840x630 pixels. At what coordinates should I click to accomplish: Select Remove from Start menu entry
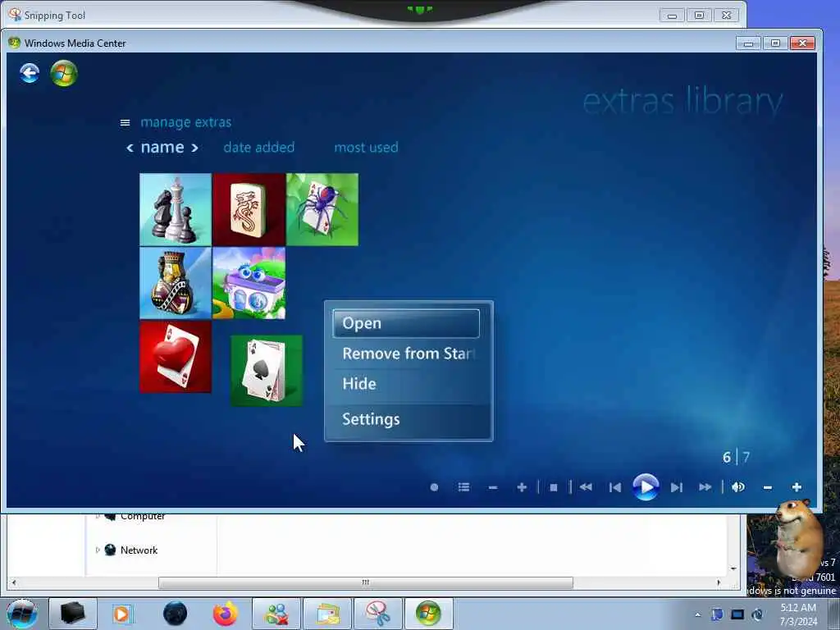pos(409,354)
